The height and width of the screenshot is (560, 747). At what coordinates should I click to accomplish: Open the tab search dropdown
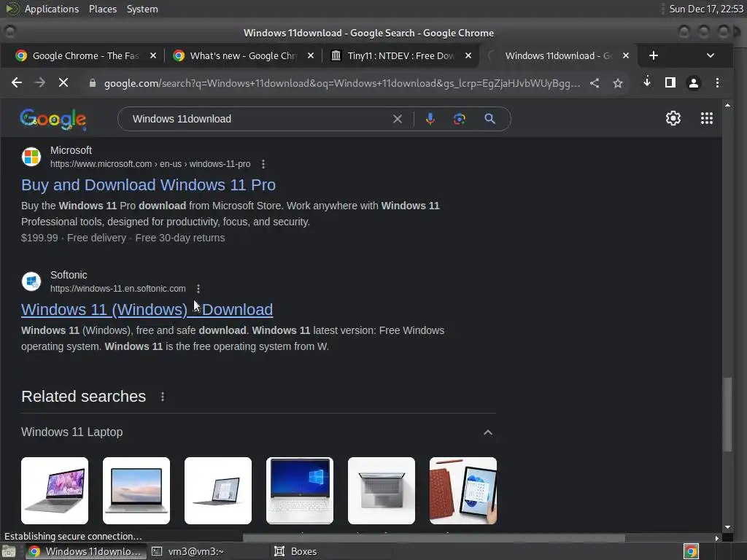[x=711, y=55]
